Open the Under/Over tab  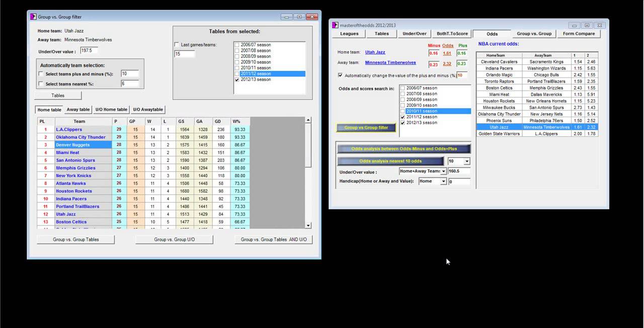415,34
